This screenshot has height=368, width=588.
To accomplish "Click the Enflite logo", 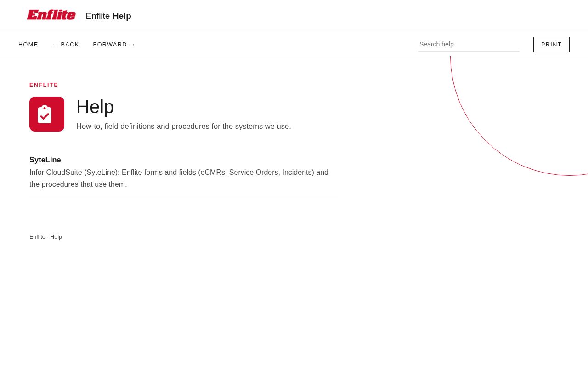I will [51, 15].
